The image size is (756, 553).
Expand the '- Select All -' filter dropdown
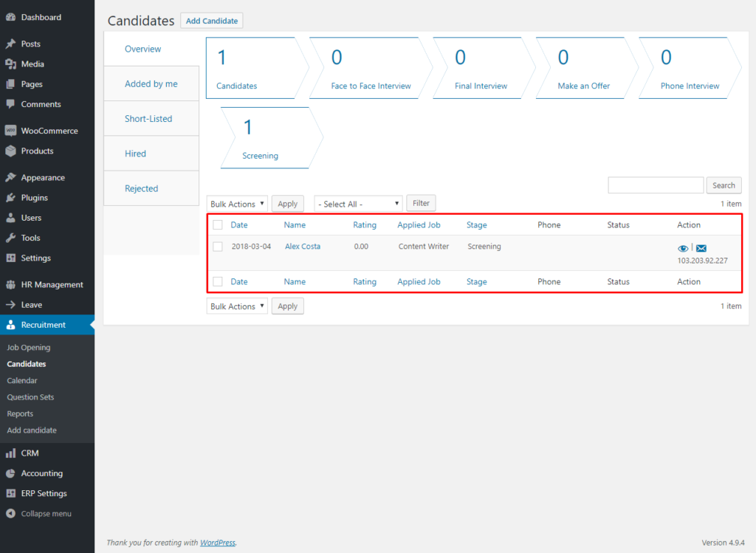[x=357, y=203]
